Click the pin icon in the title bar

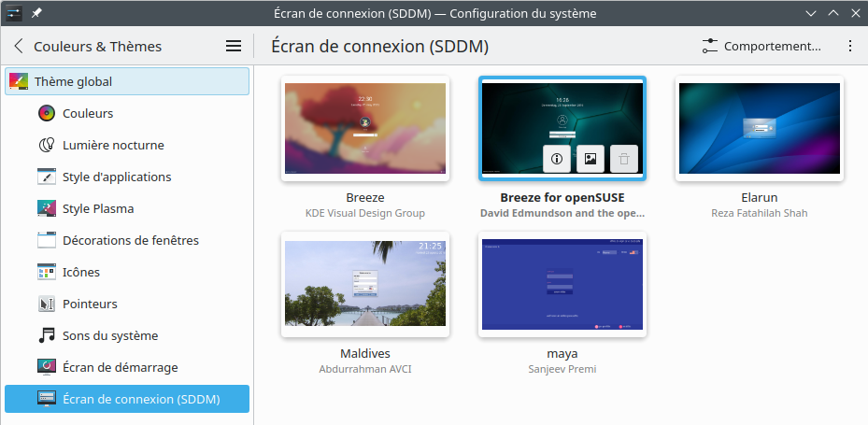coord(36,13)
